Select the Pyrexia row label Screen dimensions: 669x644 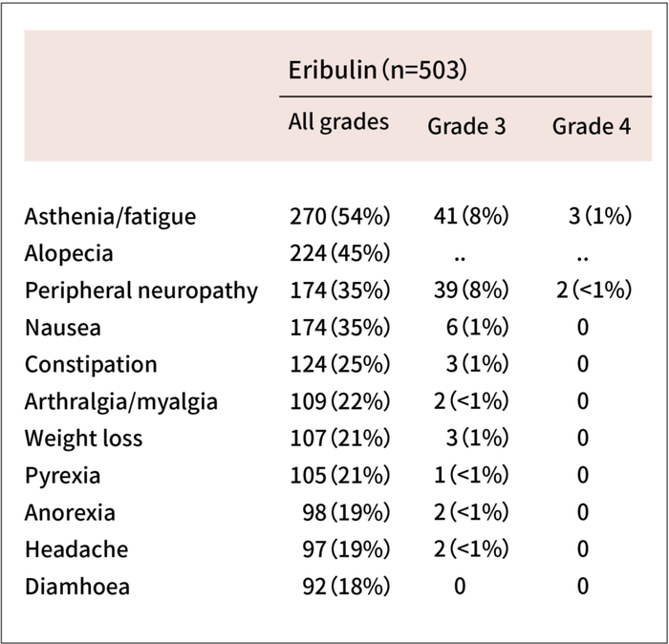[62, 475]
